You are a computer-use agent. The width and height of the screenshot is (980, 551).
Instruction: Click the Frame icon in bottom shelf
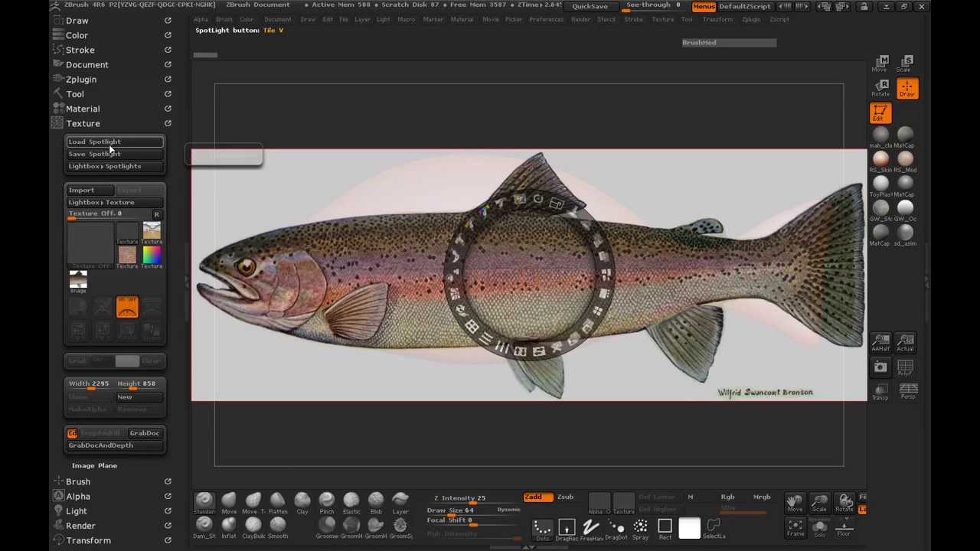(x=795, y=527)
